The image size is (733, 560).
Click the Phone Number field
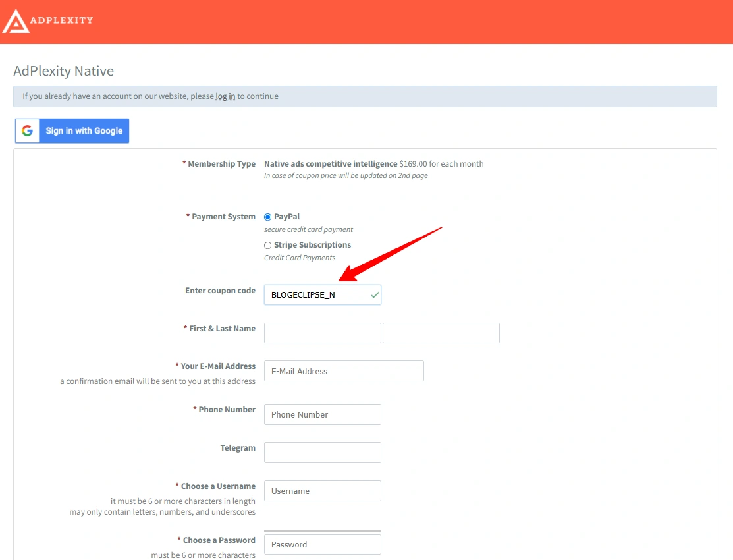323,414
